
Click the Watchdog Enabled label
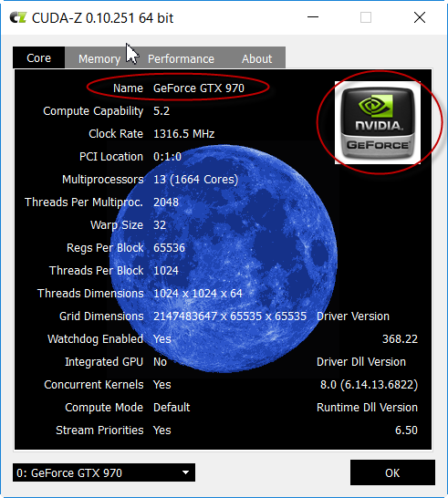(x=95, y=339)
